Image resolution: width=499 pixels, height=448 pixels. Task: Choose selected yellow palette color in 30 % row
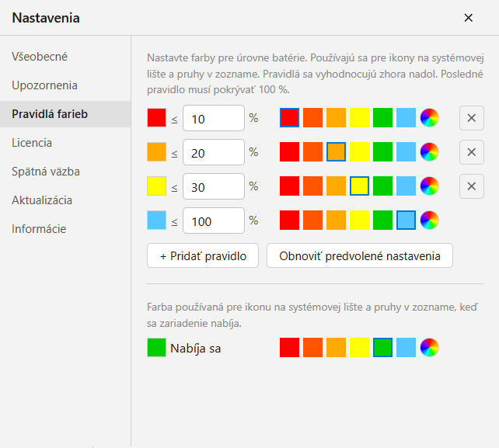point(359,186)
